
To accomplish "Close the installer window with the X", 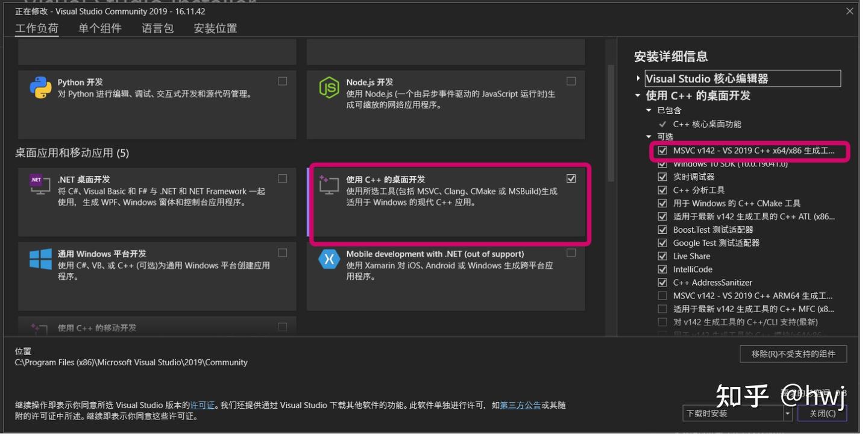I will [x=850, y=11].
